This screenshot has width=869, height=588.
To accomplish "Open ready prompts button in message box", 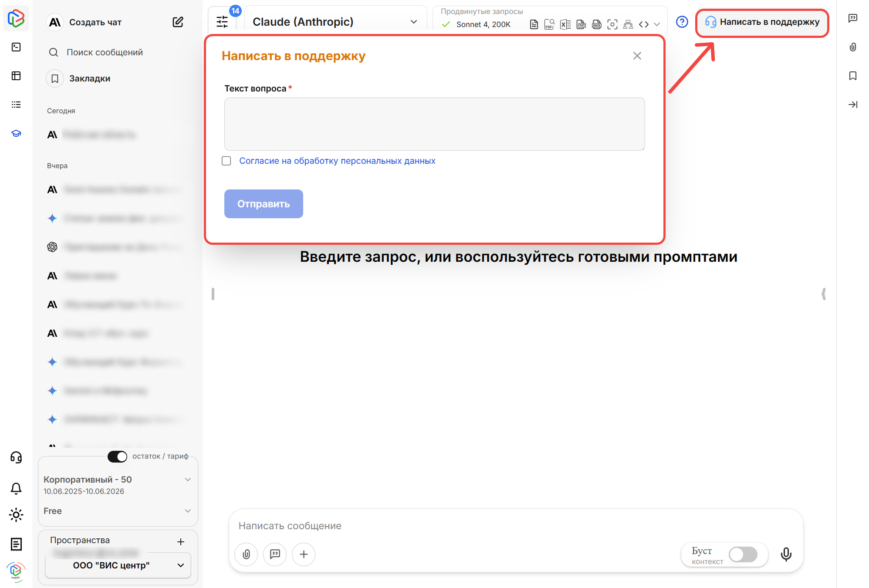I will pyautogui.click(x=275, y=554).
